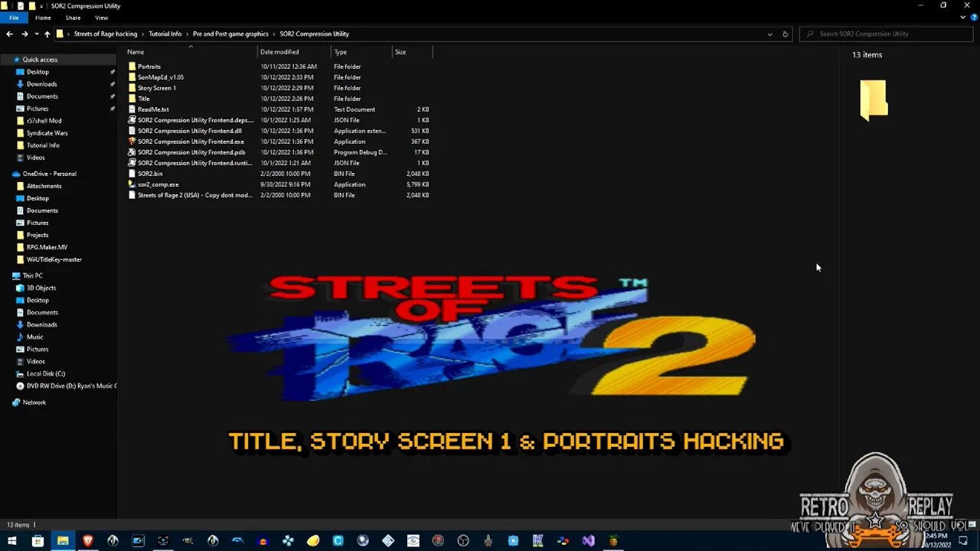Go up one folder level
Screen dimensions: 980x551
pos(47,34)
